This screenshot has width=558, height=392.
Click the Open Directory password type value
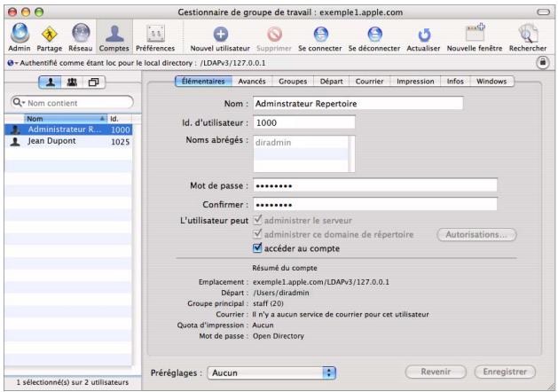(279, 336)
